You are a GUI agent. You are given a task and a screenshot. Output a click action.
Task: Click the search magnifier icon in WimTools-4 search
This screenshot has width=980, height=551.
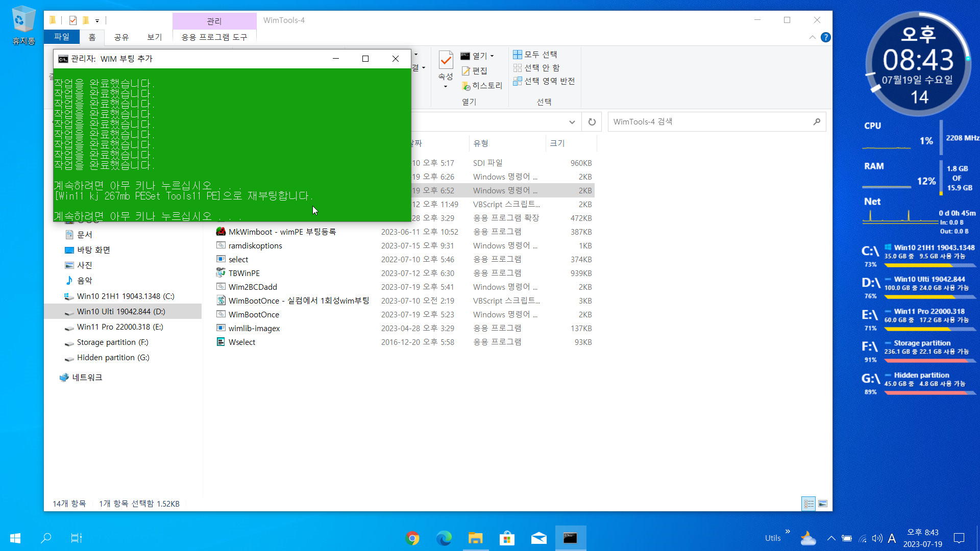point(817,122)
